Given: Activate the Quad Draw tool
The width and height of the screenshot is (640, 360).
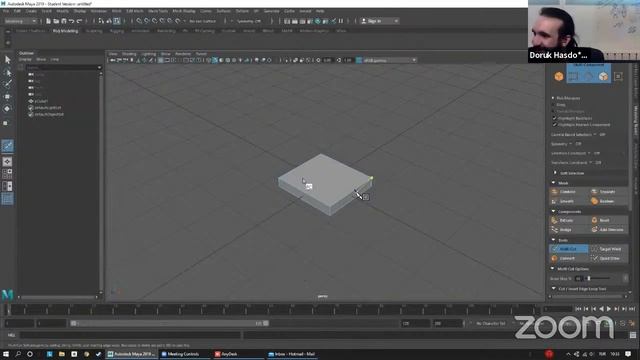Looking at the screenshot, I should [x=608, y=258].
